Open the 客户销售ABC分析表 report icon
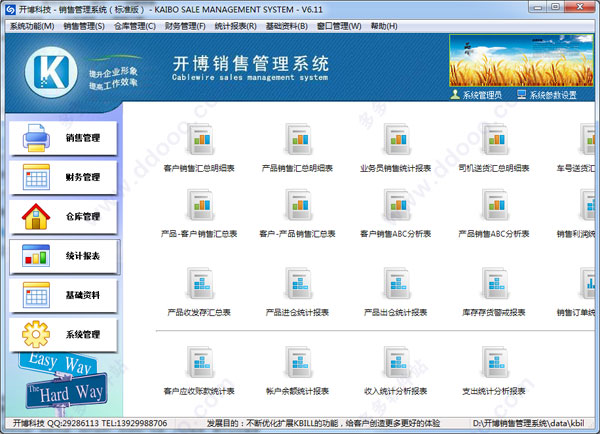Screen dimensions: 600x434 396,205
